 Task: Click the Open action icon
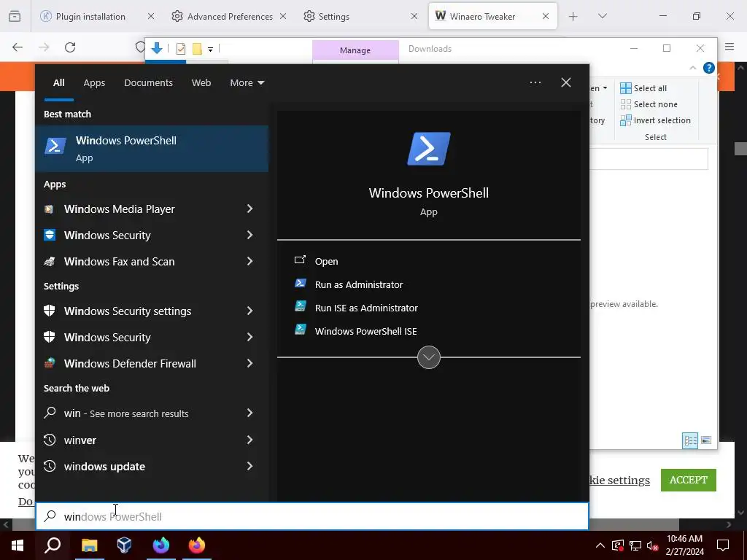300,260
